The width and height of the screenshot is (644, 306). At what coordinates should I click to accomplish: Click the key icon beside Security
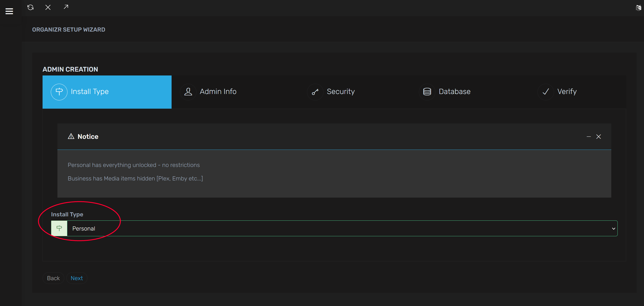coord(315,92)
